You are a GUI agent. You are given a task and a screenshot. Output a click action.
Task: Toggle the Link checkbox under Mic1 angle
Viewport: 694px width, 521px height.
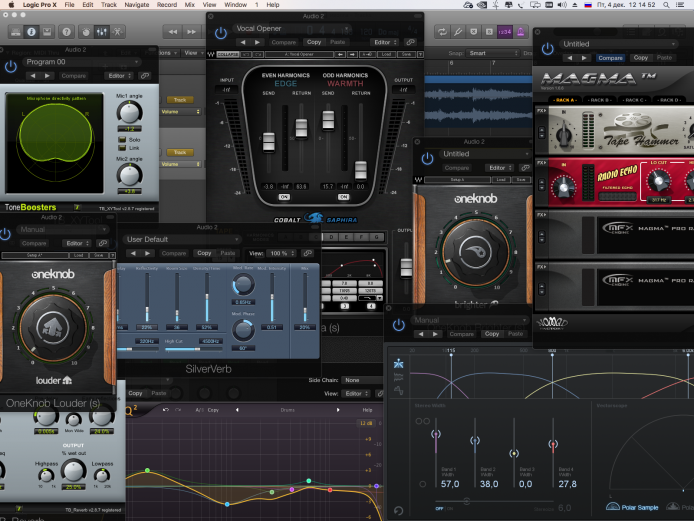122,148
